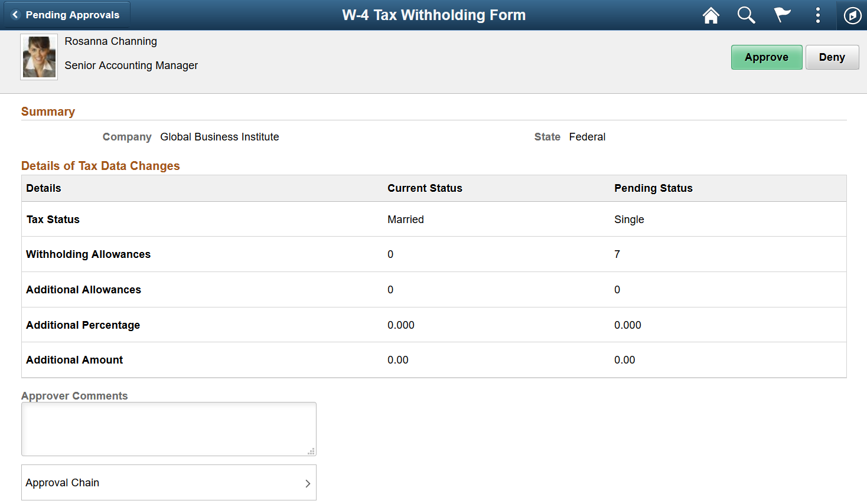Screen dimensions: 867x504
Task: Click the Additional Allowances row label
Action: click(84, 290)
